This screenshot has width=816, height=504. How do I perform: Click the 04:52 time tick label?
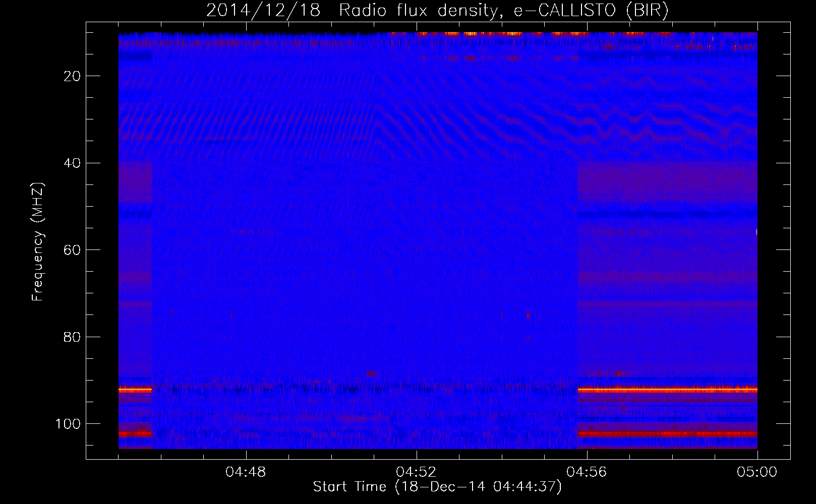(x=416, y=472)
